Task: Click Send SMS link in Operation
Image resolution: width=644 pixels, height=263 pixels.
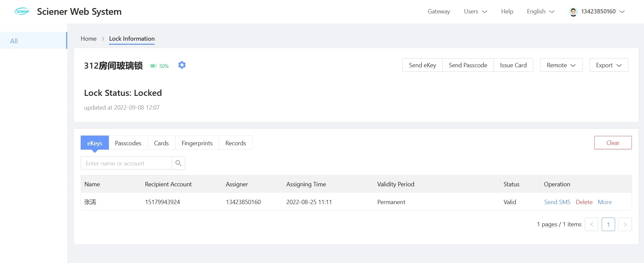Action: (557, 202)
